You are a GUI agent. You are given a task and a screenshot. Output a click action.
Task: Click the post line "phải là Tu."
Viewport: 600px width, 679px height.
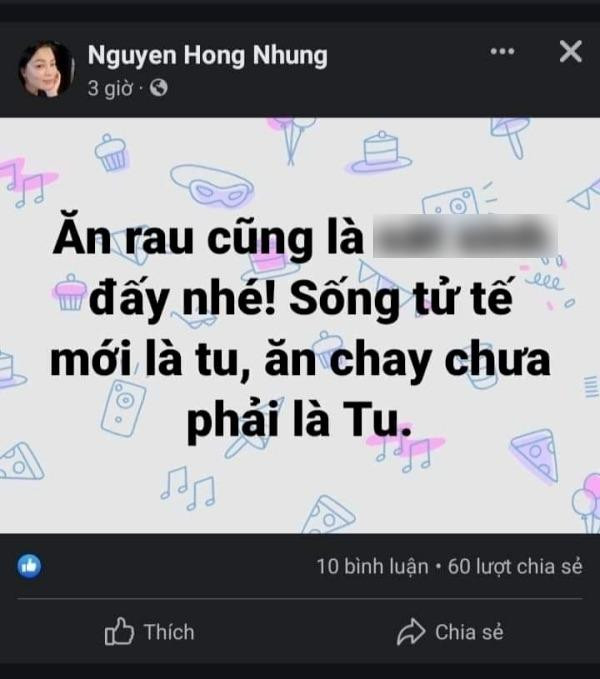click(x=299, y=420)
